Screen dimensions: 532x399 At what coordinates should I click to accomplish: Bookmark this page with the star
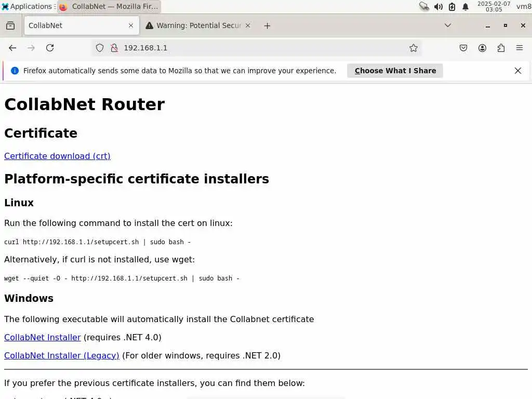413,48
